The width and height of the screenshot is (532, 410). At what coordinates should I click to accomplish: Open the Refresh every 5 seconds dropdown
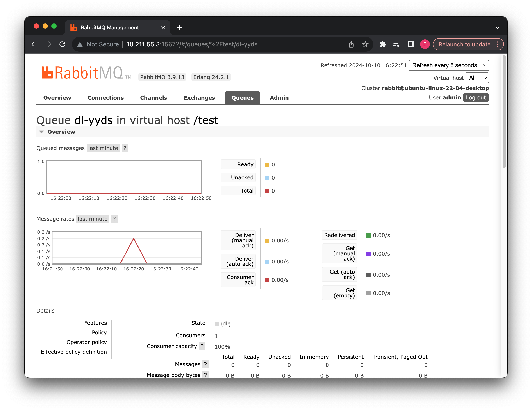pos(449,65)
